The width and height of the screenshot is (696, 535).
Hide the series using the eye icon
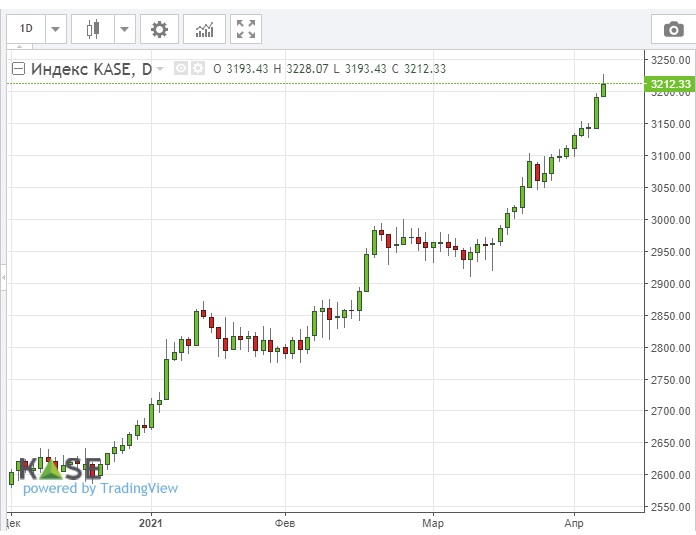[181, 68]
